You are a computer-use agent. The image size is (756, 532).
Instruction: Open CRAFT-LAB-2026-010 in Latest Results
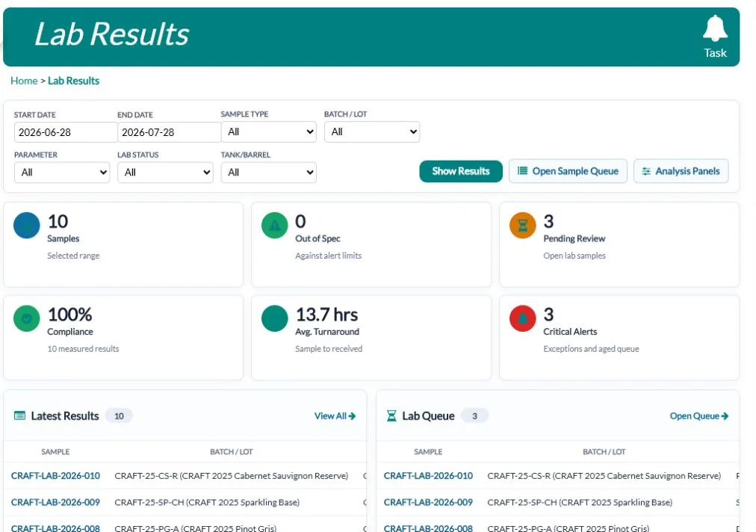tap(55, 475)
